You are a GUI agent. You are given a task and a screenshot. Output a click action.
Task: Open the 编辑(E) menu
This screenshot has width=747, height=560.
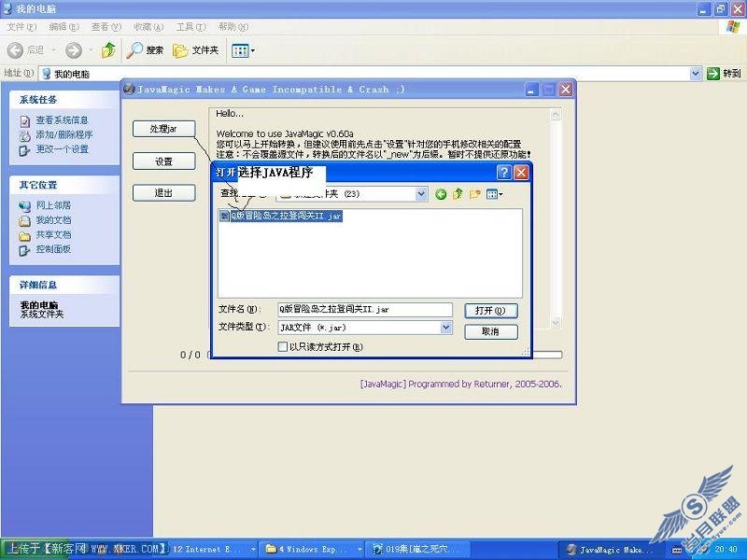(x=63, y=27)
